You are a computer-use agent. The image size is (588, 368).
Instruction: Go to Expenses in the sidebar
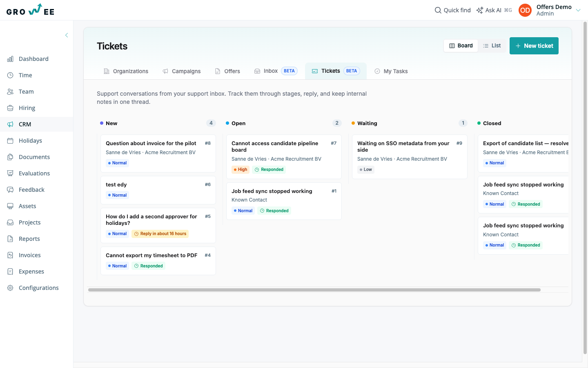pyautogui.click(x=37, y=272)
